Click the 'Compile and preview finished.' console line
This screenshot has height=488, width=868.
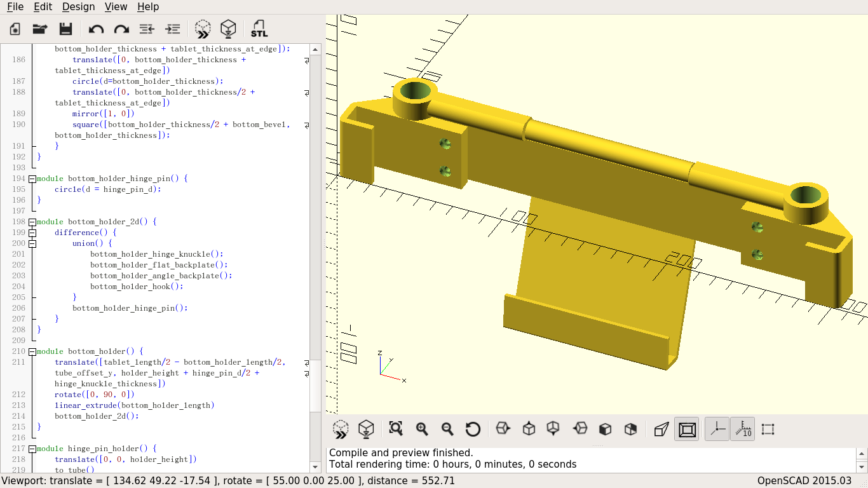401,453
